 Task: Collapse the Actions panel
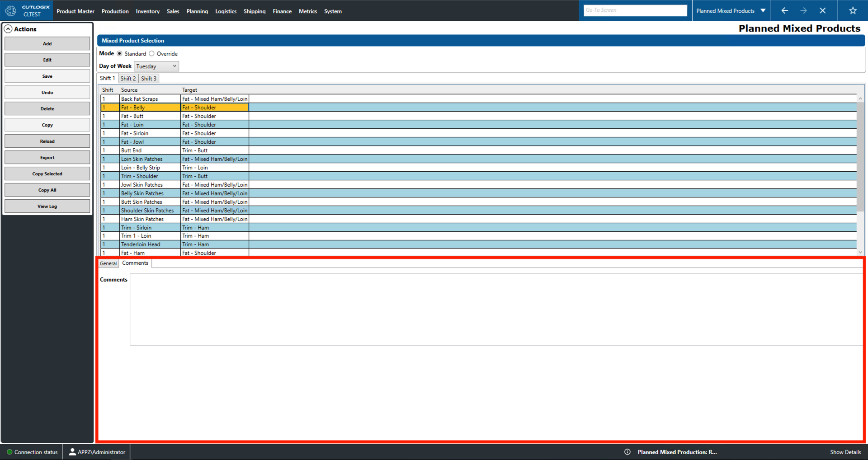point(8,28)
